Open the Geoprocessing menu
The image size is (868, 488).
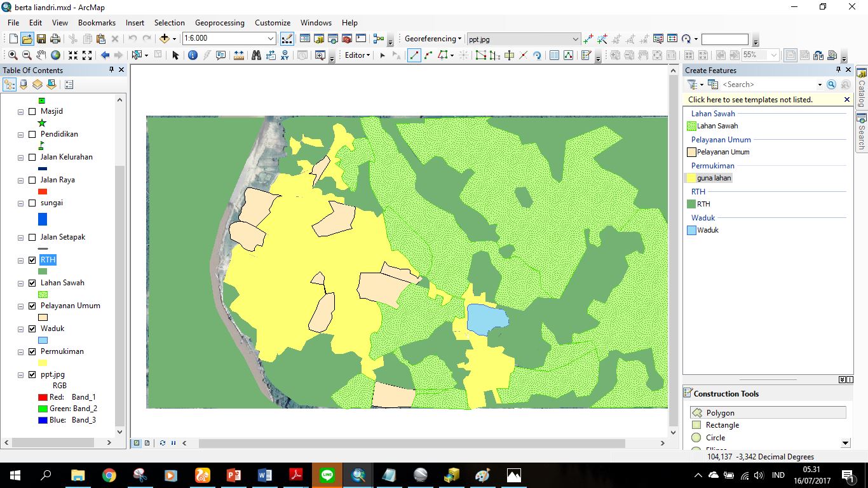pyautogui.click(x=219, y=22)
